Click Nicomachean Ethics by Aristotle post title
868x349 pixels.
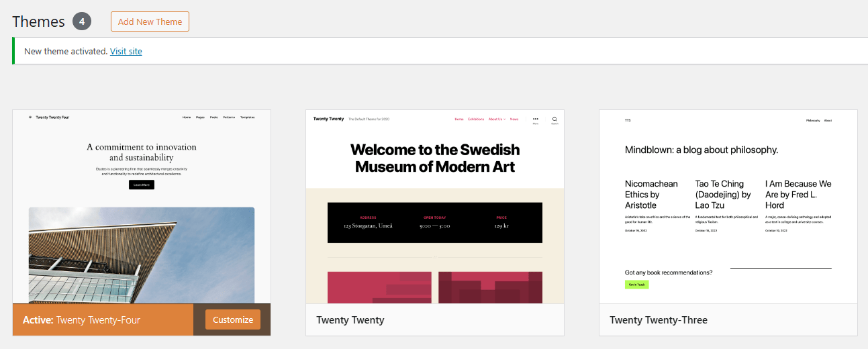[x=652, y=194]
